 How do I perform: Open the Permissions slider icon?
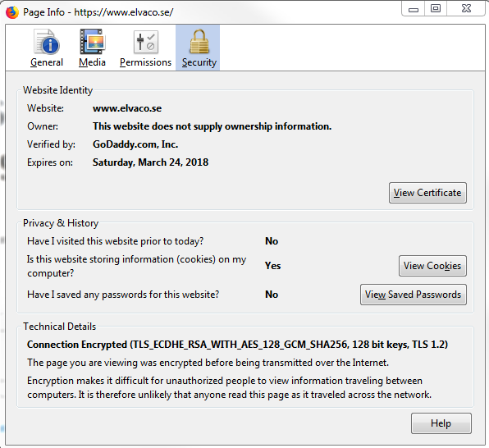146,42
